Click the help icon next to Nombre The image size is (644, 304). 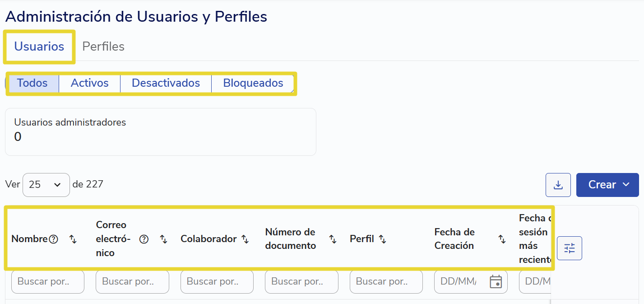tap(54, 239)
